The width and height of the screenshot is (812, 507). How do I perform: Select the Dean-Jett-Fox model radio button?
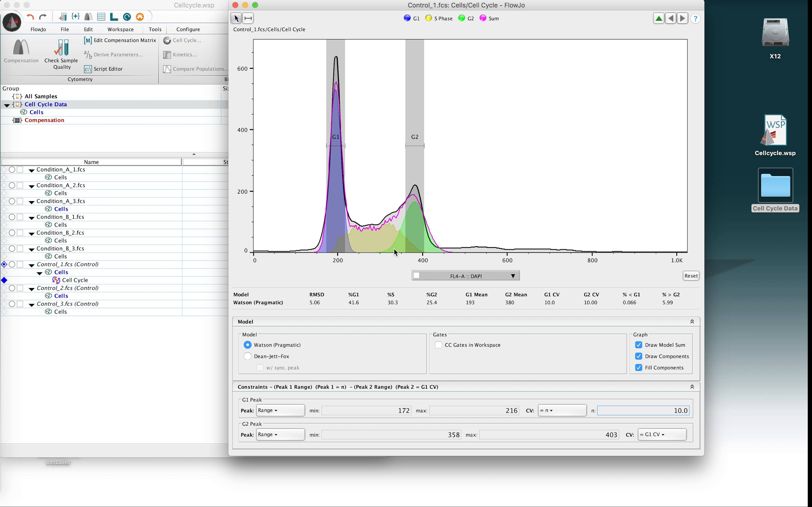click(x=248, y=356)
